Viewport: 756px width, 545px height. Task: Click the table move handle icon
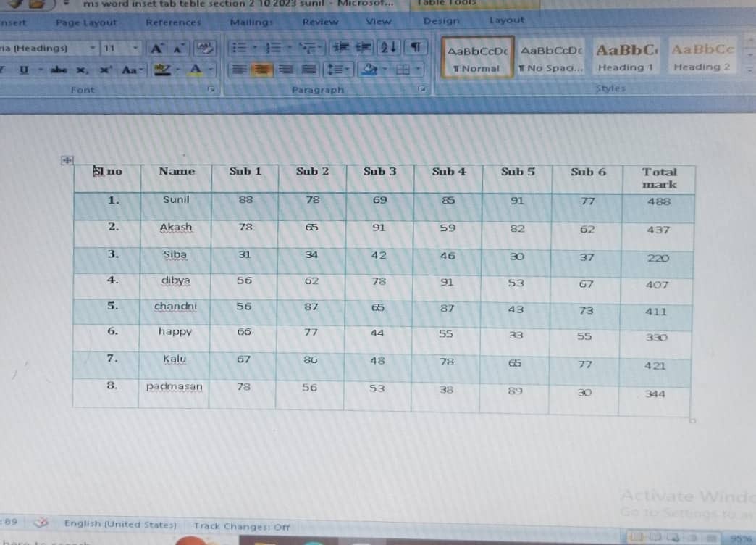(66, 160)
